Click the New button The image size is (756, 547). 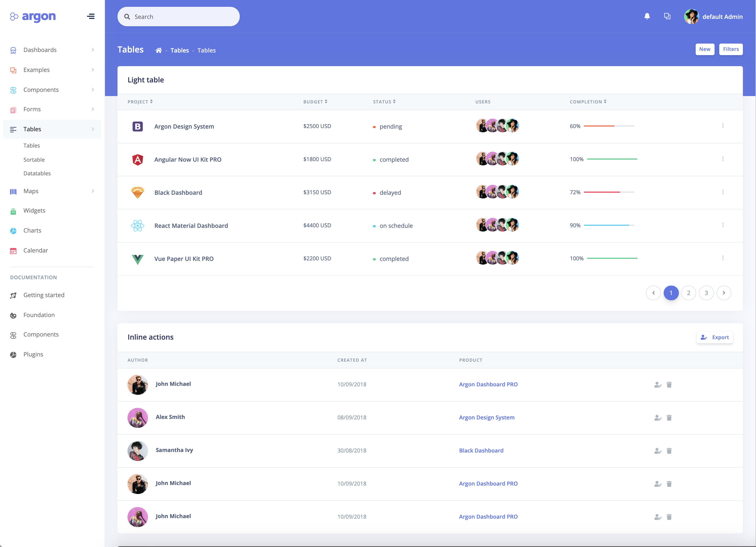(705, 49)
